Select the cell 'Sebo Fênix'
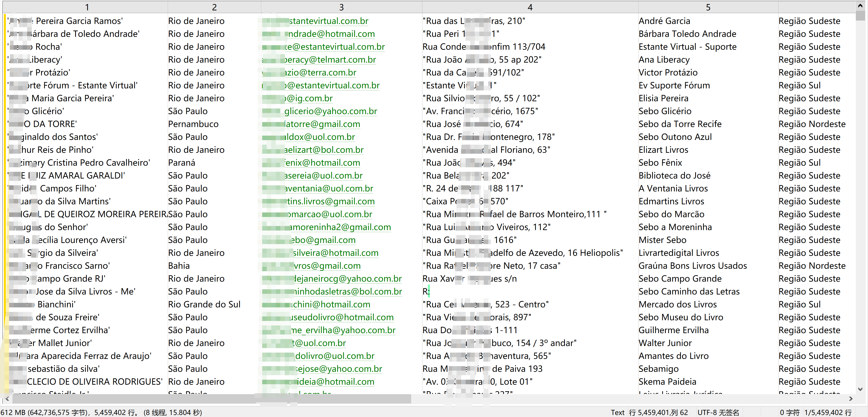The width and height of the screenshot is (868, 417). click(x=660, y=163)
